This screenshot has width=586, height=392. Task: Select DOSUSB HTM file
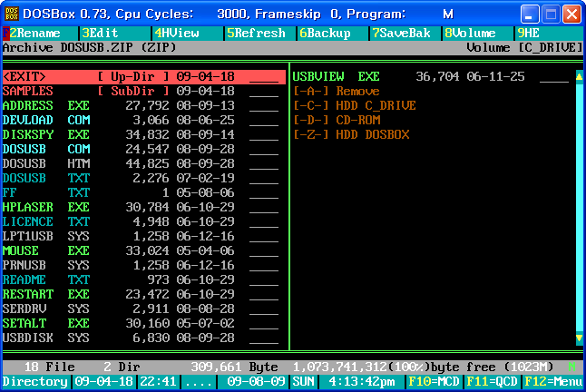coord(141,163)
